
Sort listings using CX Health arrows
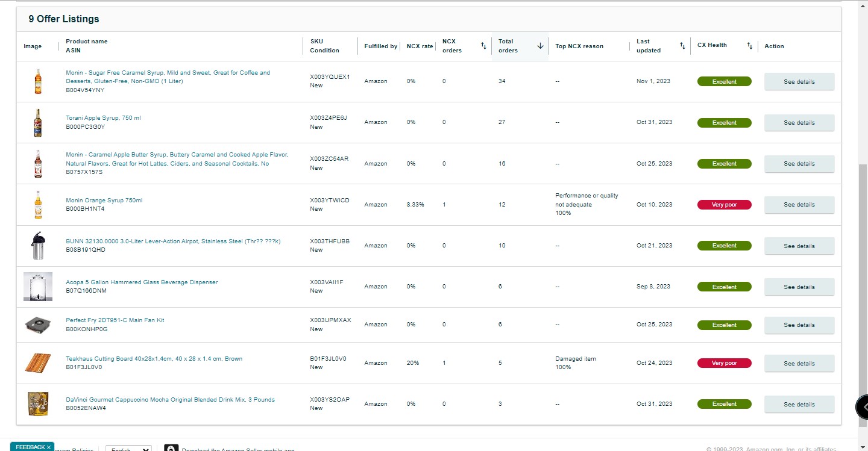[750, 46]
